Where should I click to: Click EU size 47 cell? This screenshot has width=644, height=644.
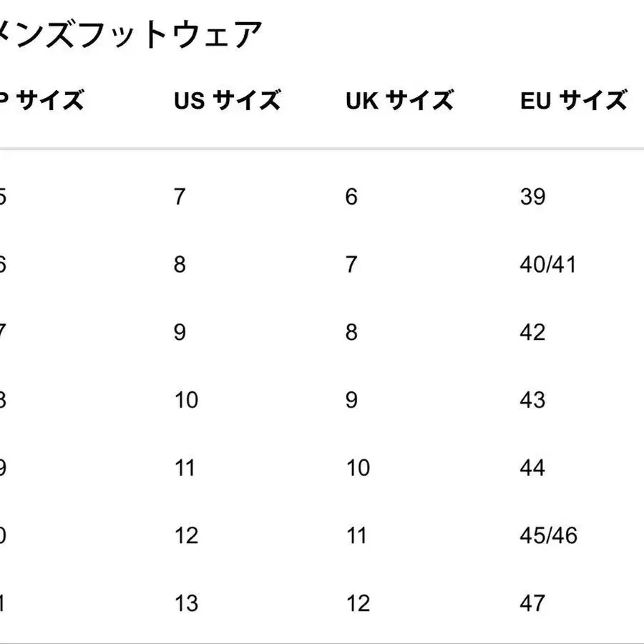(533, 603)
